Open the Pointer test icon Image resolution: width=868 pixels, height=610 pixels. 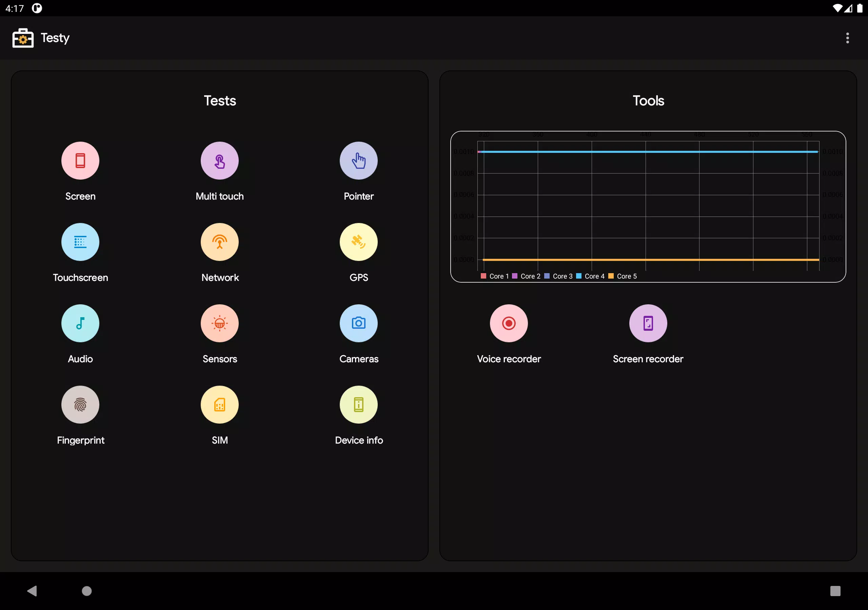(x=358, y=161)
